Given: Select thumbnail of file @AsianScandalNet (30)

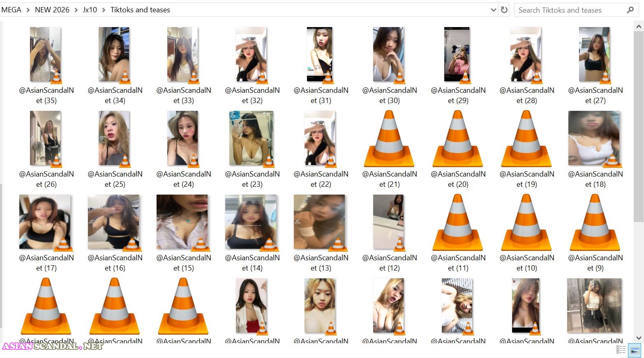Looking at the screenshot, I should [x=389, y=55].
